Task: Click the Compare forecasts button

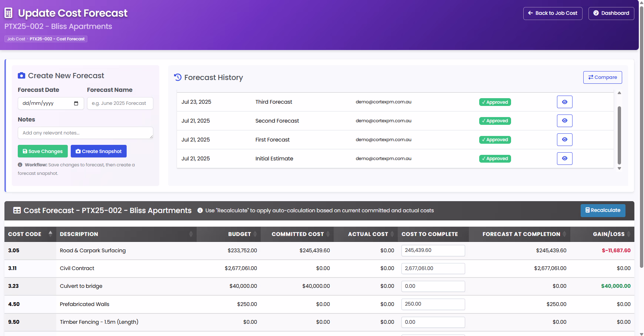Action: 603,77
